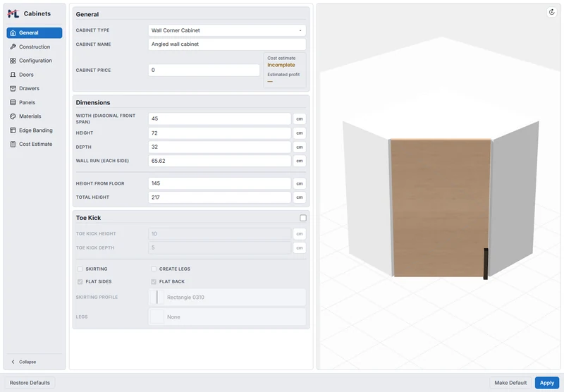The width and height of the screenshot is (564, 392).
Task: Click the Toe Kick Depth field
Action: tap(219, 247)
